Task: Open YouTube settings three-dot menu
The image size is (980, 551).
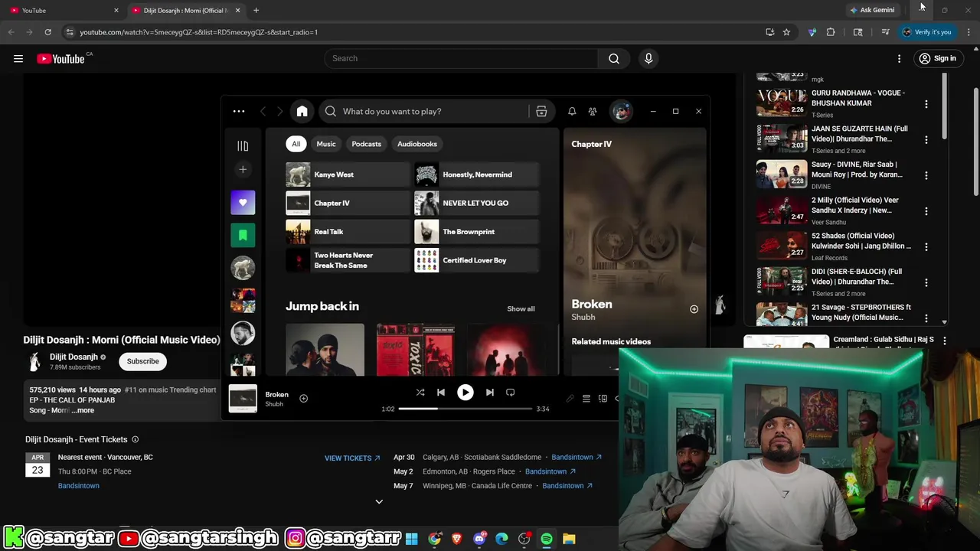Action: tap(900, 59)
